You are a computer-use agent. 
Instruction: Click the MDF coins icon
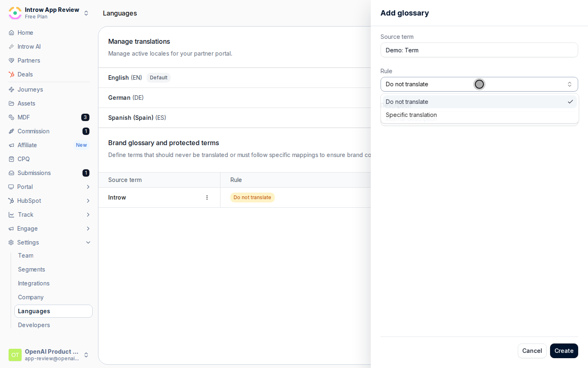11,117
